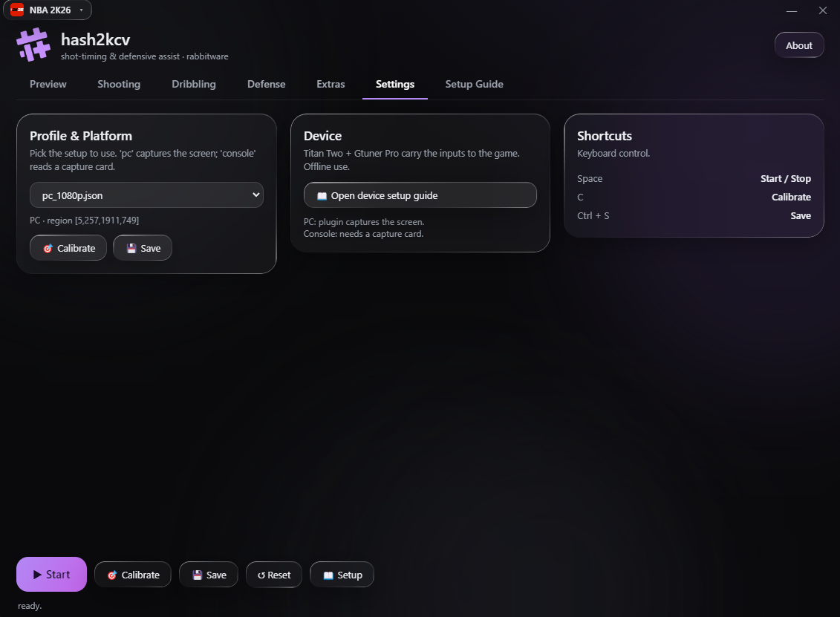This screenshot has height=617, width=840.
Task: Open device setup guide
Action: click(420, 195)
